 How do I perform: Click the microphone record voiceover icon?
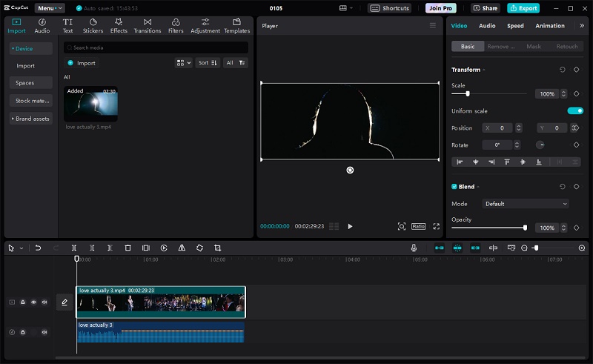(x=414, y=248)
